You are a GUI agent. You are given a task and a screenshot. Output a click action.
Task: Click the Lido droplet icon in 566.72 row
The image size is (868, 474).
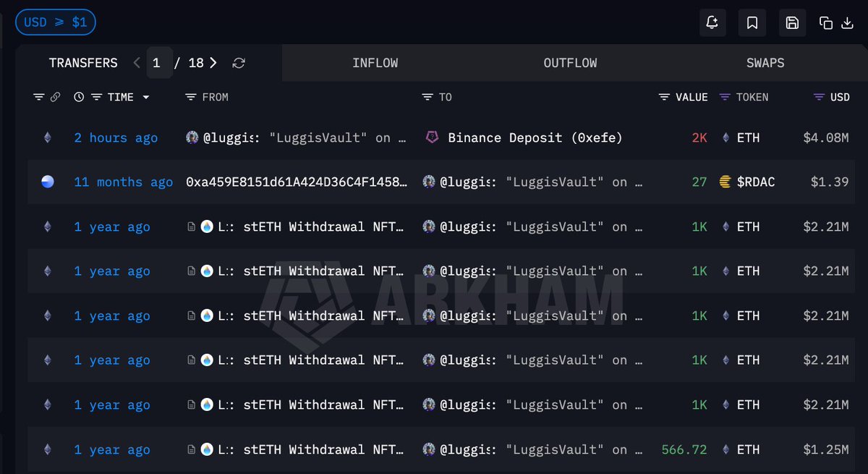pos(207,449)
